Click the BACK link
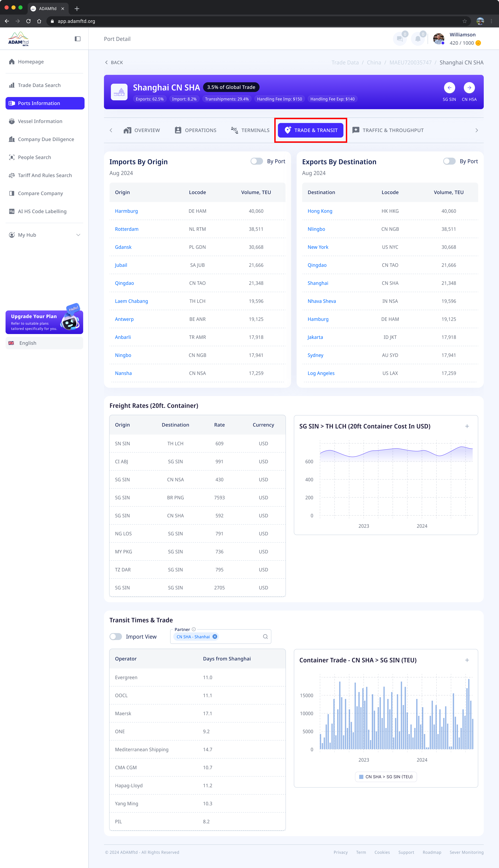The image size is (499, 868). coord(114,62)
